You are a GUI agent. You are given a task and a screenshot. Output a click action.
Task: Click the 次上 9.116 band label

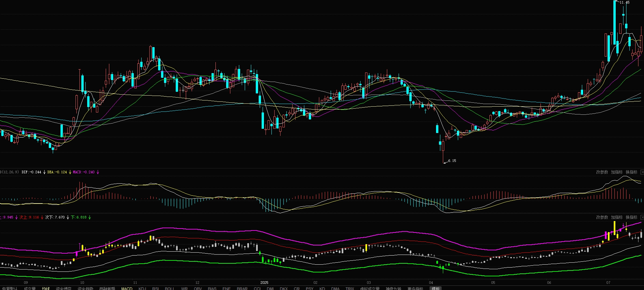[29, 217]
